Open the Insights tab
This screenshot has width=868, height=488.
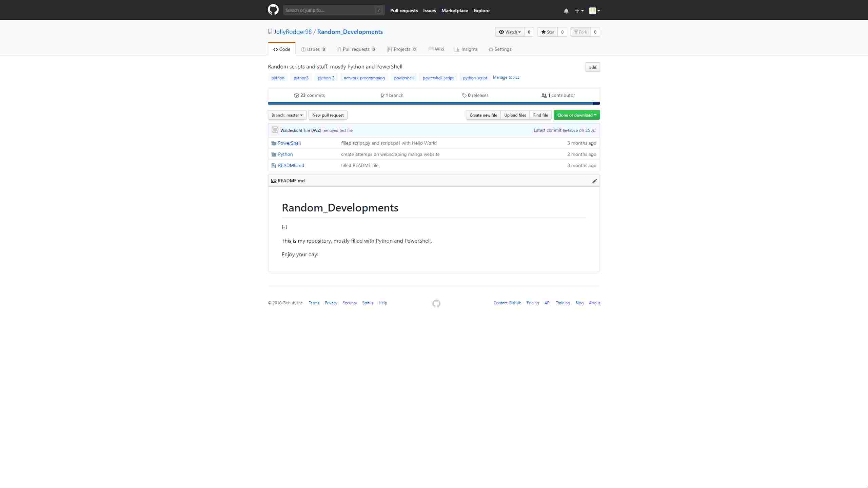pos(466,49)
